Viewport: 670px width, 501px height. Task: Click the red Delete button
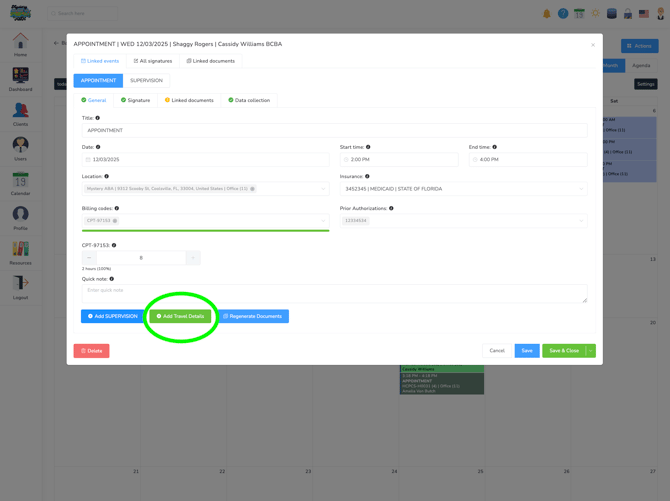91,351
